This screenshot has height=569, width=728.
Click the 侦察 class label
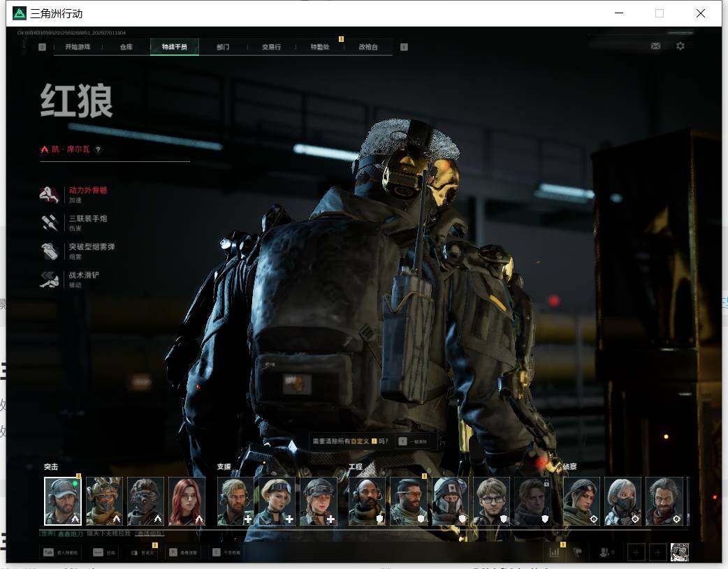pyautogui.click(x=570, y=467)
